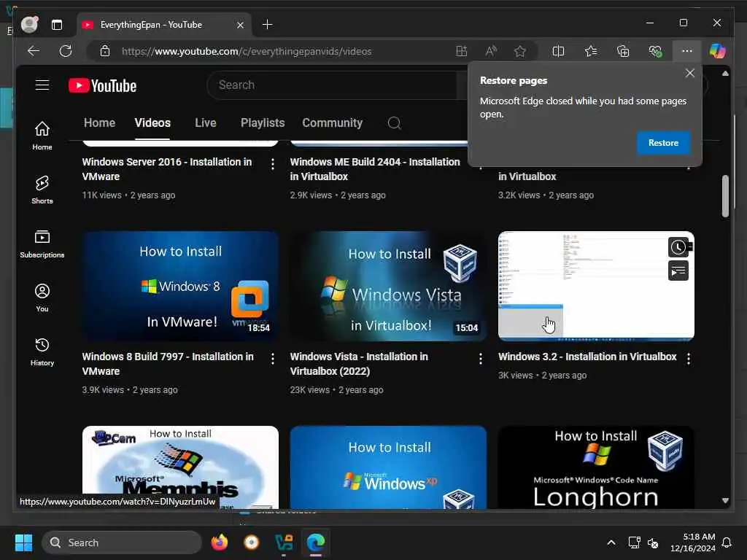Click the Restore button
The image size is (747, 560).
coord(663,143)
